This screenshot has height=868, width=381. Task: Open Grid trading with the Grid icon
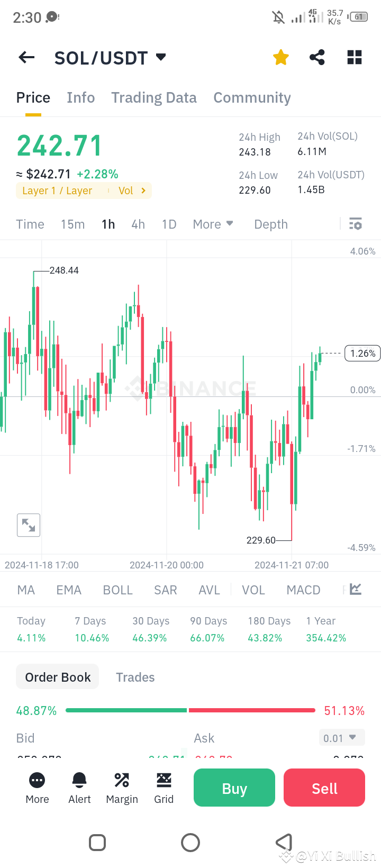point(164,788)
